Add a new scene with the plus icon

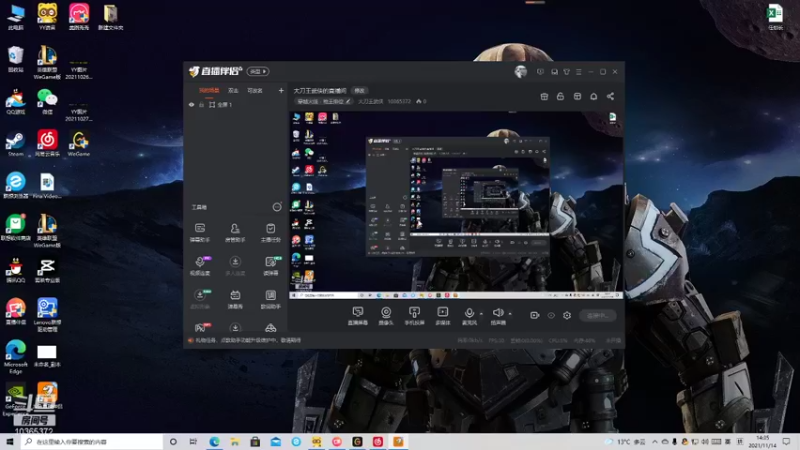[x=281, y=91]
